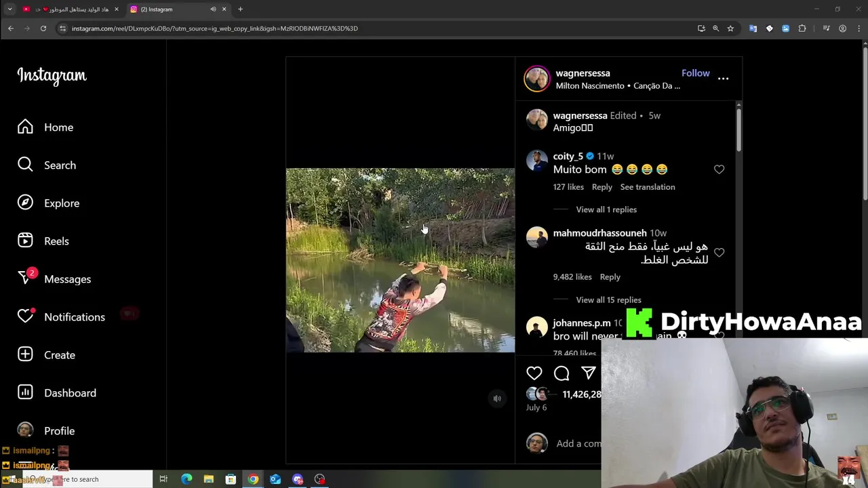Share the reel with the paper plane icon
This screenshot has height=488, width=868.
pos(588,373)
